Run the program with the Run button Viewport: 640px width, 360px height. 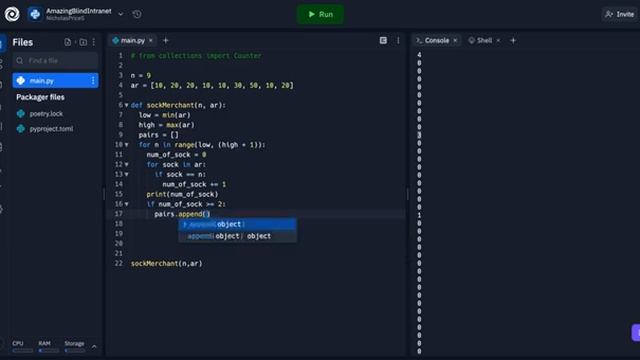pos(320,14)
